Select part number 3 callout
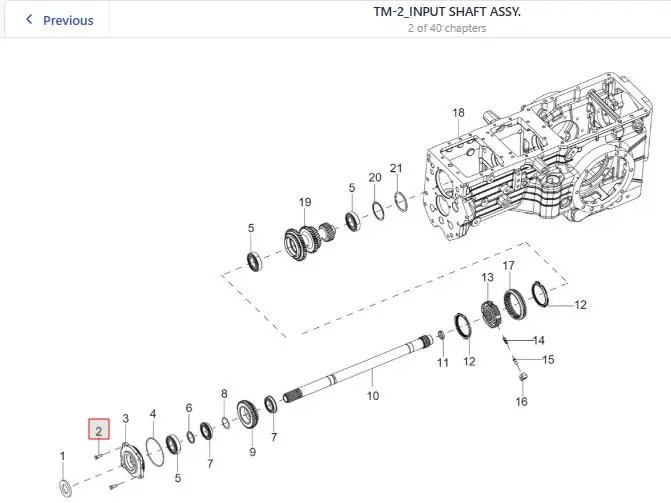The height and width of the screenshot is (503, 671). coord(125,419)
